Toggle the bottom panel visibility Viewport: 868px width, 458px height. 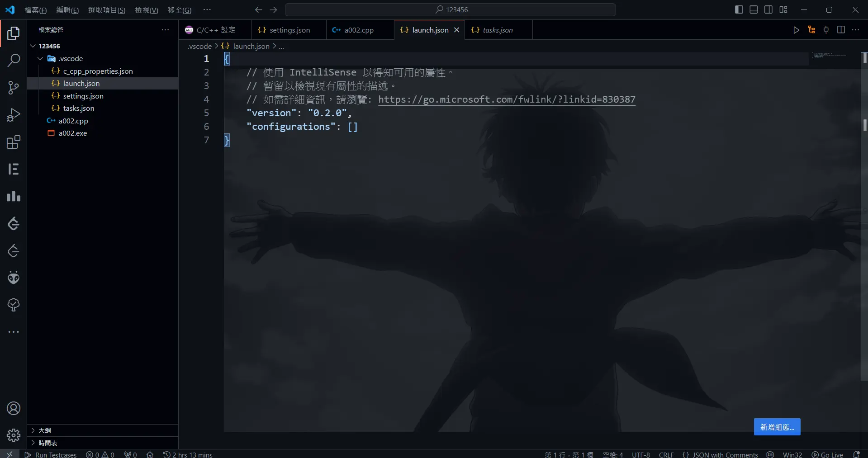click(x=754, y=9)
